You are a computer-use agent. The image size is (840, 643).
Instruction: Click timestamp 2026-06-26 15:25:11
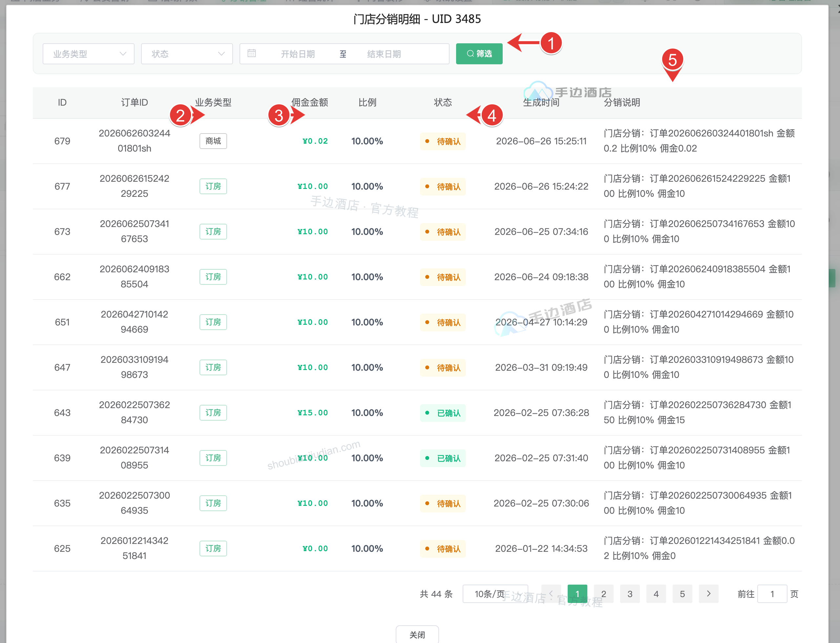541,141
